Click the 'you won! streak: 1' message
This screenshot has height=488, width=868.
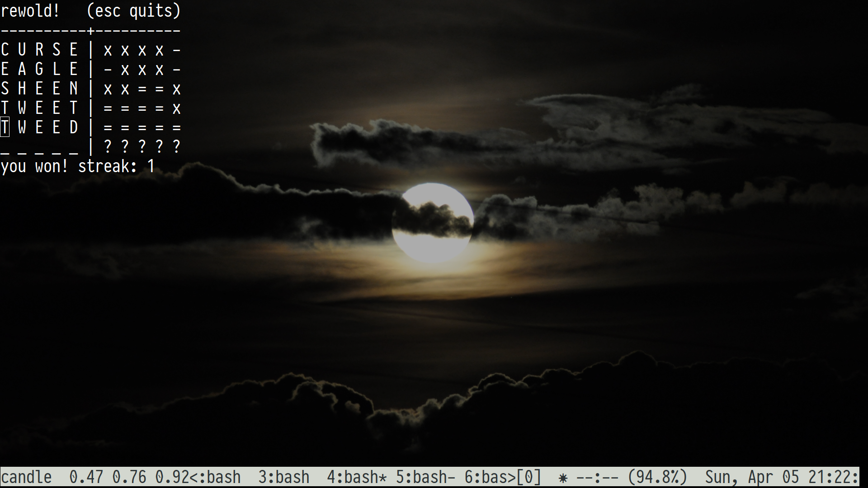click(78, 166)
